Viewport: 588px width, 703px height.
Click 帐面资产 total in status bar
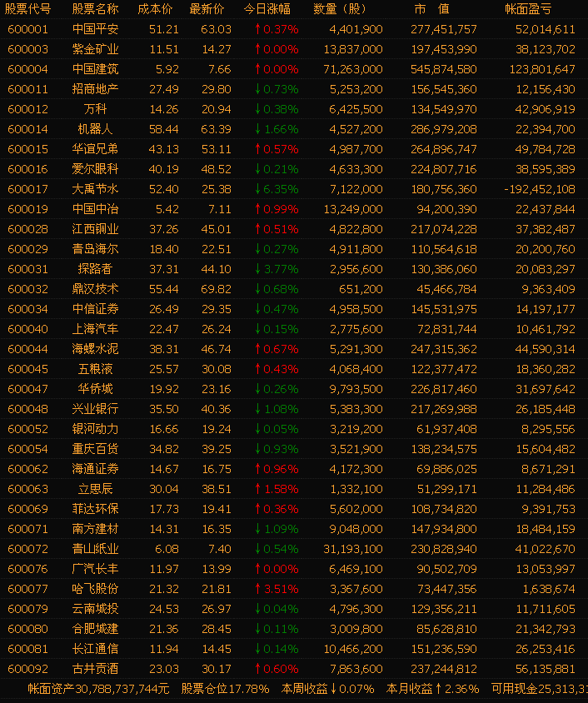click(98, 689)
